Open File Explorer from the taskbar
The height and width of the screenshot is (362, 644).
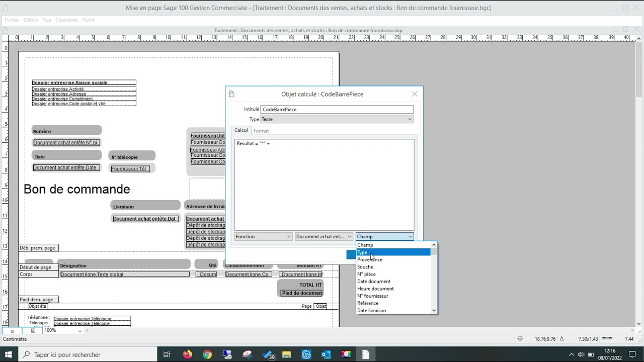pyautogui.click(x=286, y=354)
